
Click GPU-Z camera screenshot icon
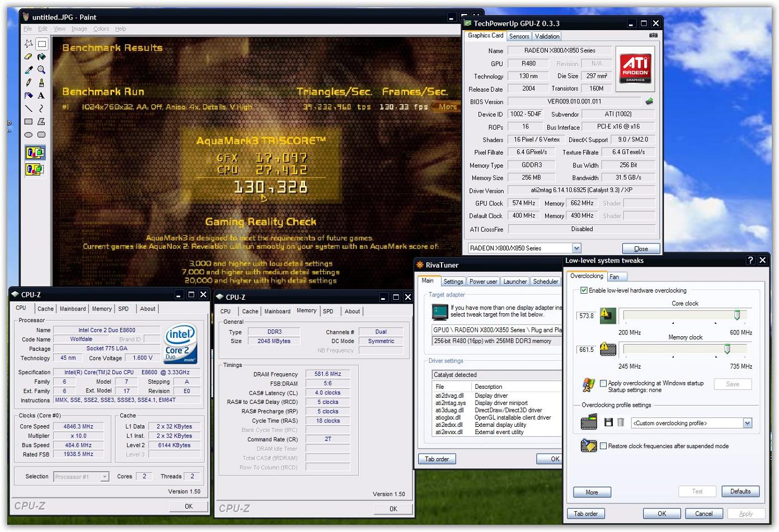click(x=653, y=35)
